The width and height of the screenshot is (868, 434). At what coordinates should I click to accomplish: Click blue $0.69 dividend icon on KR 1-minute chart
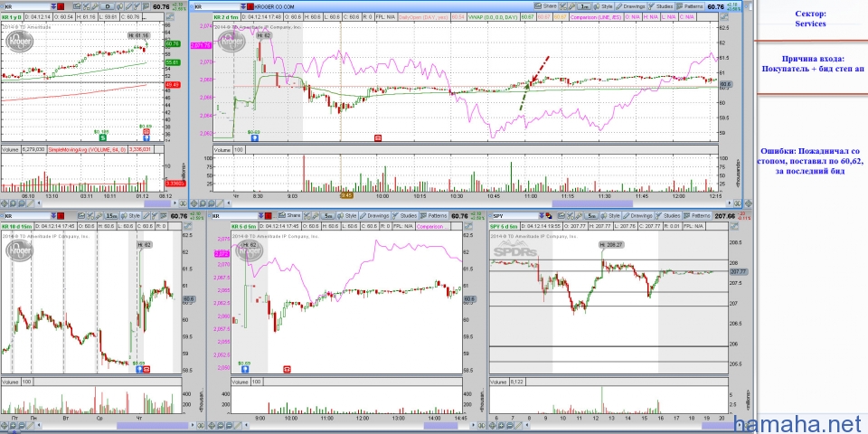click(254, 137)
